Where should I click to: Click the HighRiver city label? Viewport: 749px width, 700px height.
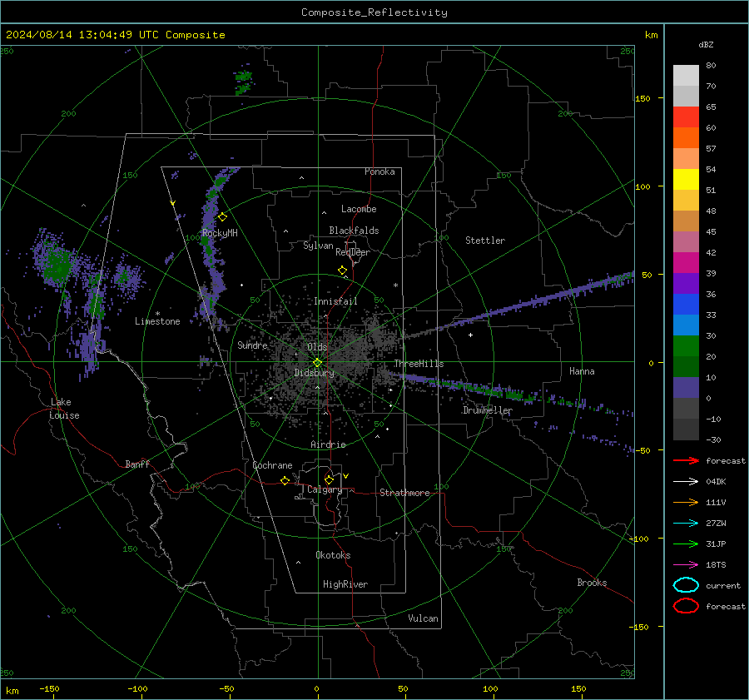345,584
